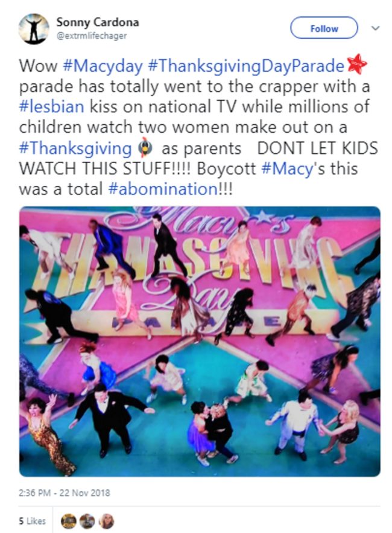
Task: Click the second liker's avatar
Action: pyautogui.click(x=87, y=521)
